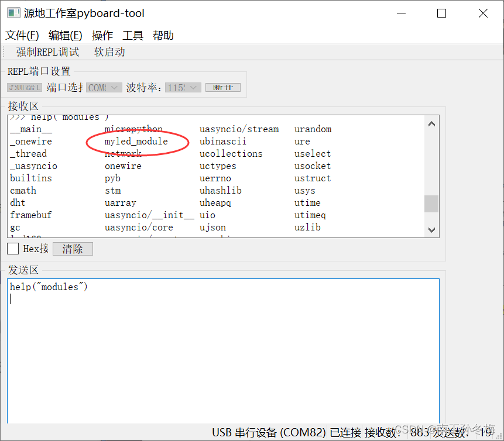Click builtins in the module list

pos(31,178)
